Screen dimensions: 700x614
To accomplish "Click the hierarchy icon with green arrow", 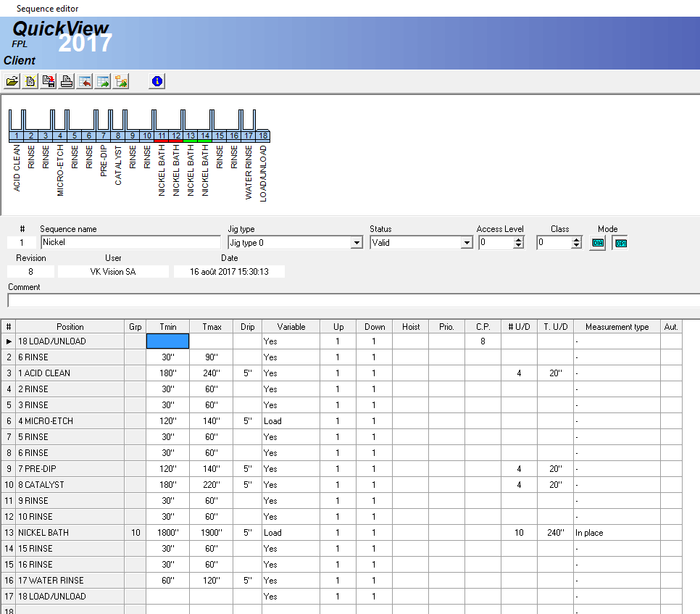I will 121,81.
